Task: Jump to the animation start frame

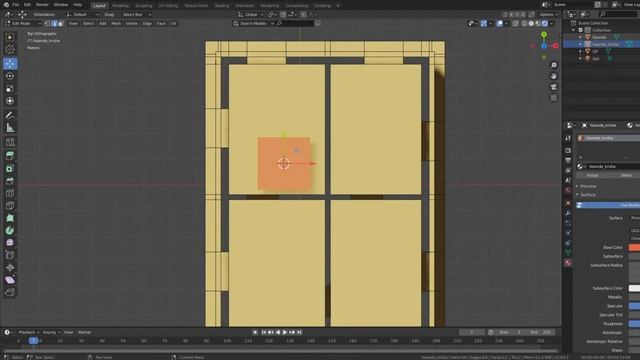Action: tap(264, 332)
